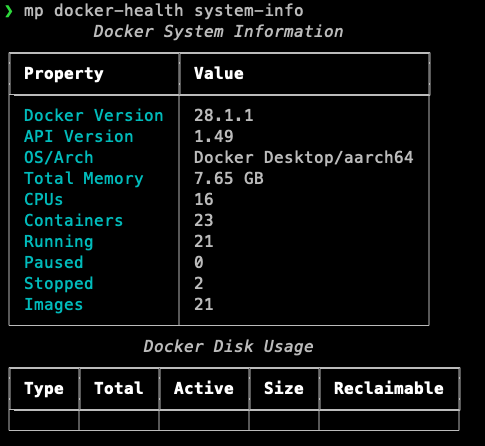Viewport: 485px width, 446px height.
Task: Click the Containers property label
Action: click(x=74, y=220)
